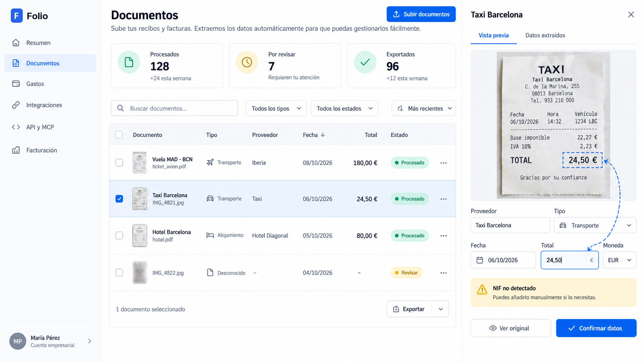
Task: Open API y MCP code icon
Action: [16, 127]
